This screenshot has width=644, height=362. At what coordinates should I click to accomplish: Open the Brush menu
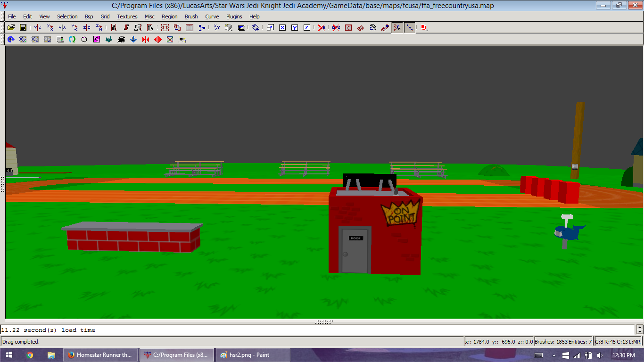pyautogui.click(x=191, y=16)
